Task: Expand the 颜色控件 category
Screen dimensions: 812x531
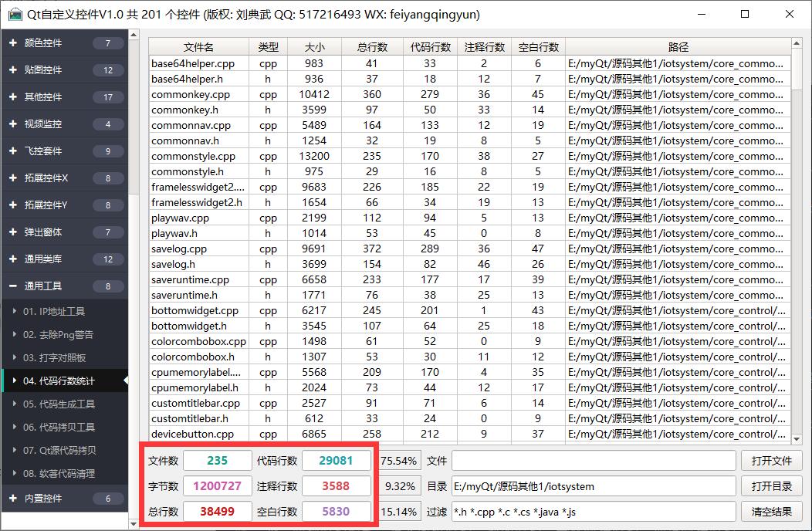Action: point(64,43)
